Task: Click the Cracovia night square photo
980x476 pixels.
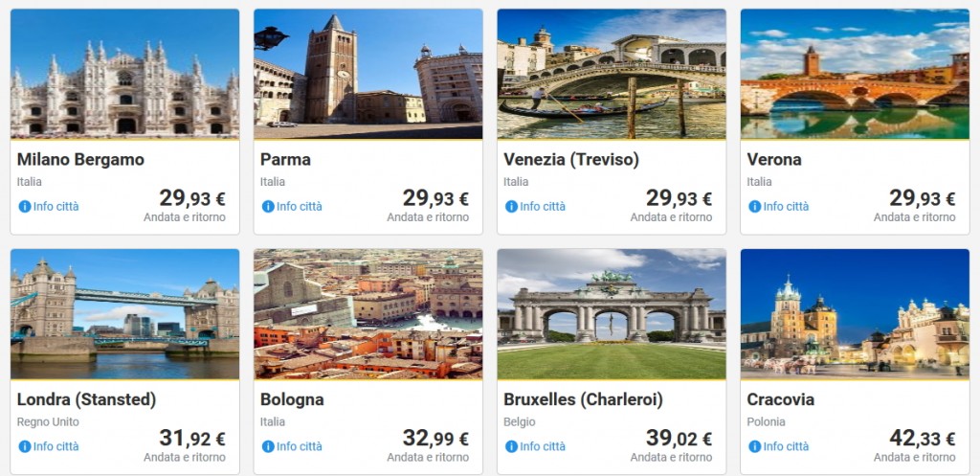Action: 855,314
